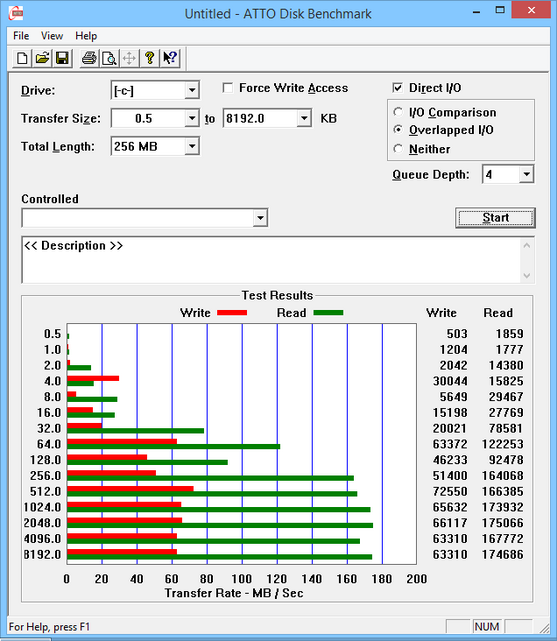
Task: Click the read value 175066
Action: click(x=502, y=523)
